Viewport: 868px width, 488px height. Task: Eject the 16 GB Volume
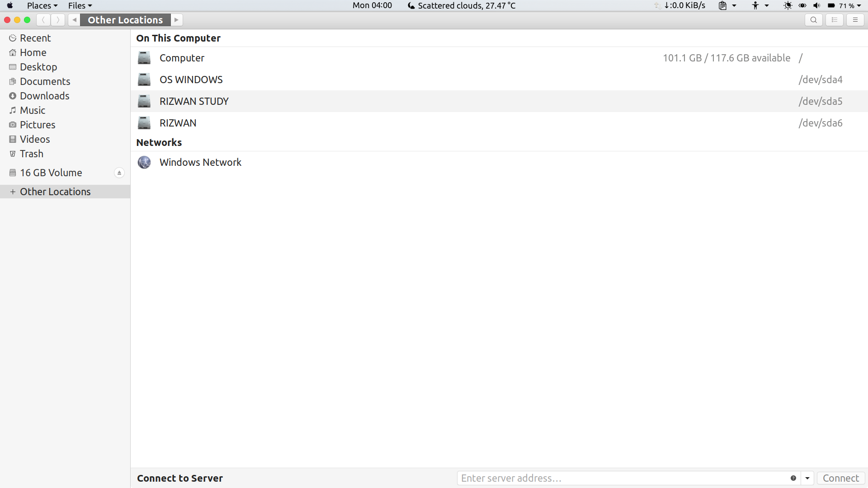tap(119, 173)
